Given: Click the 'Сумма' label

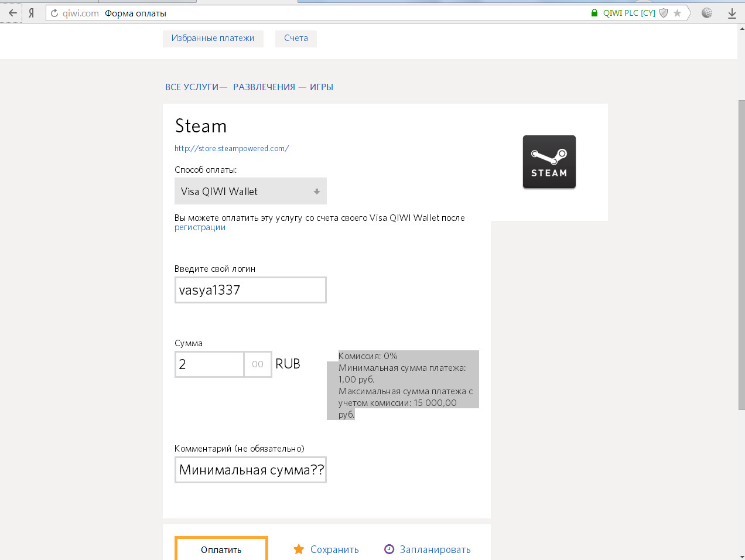Looking at the screenshot, I should click(x=189, y=343).
